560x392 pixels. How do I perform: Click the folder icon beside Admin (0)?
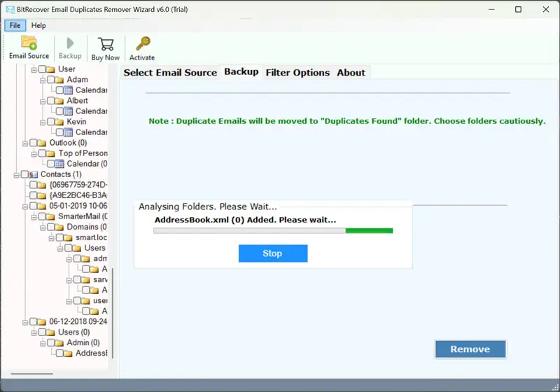coord(59,343)
